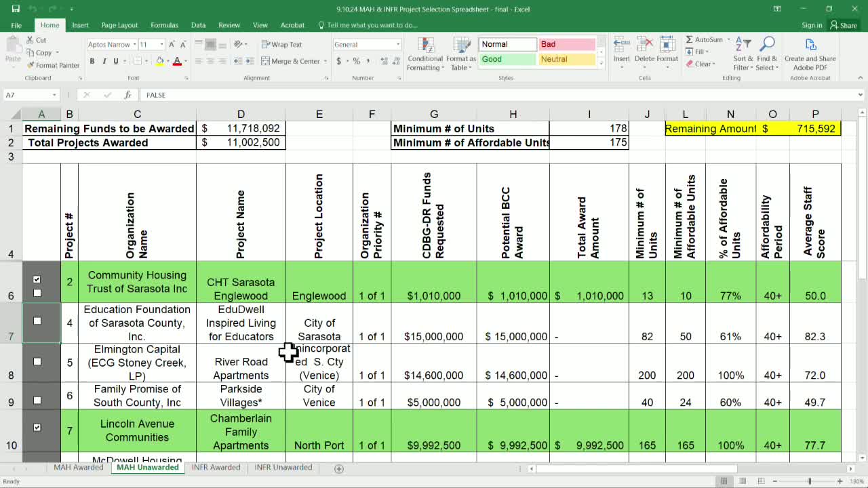868x488 pixels.
Task: Open Sort & Filter
Action: 743,54
